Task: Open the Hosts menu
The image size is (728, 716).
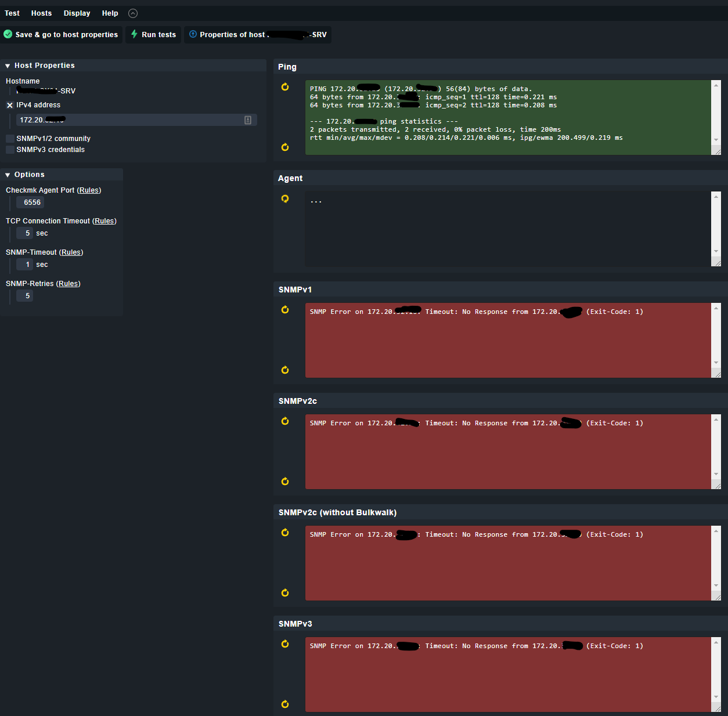Action: point(41,13)
